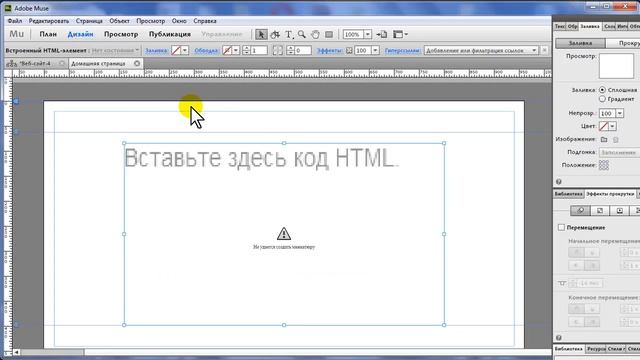Select the Selection arrow tool
640x360 pixels.
point(261,34)
